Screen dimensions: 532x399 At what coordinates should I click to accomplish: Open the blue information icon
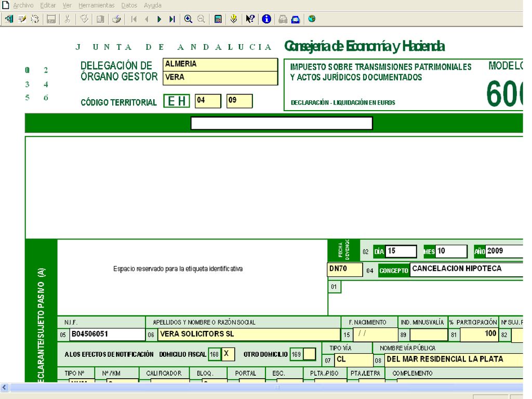[267, 19]
